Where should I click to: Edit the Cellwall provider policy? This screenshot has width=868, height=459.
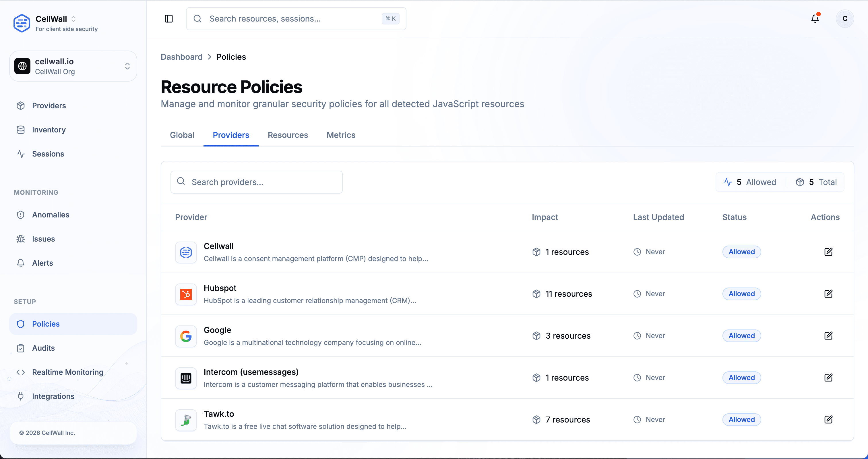pyautogui.click(x=828, y=252)
